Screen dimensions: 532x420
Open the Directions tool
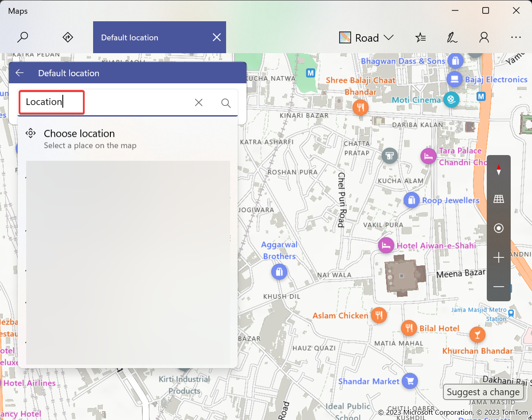pyautogui.click(x=67, y=38)
